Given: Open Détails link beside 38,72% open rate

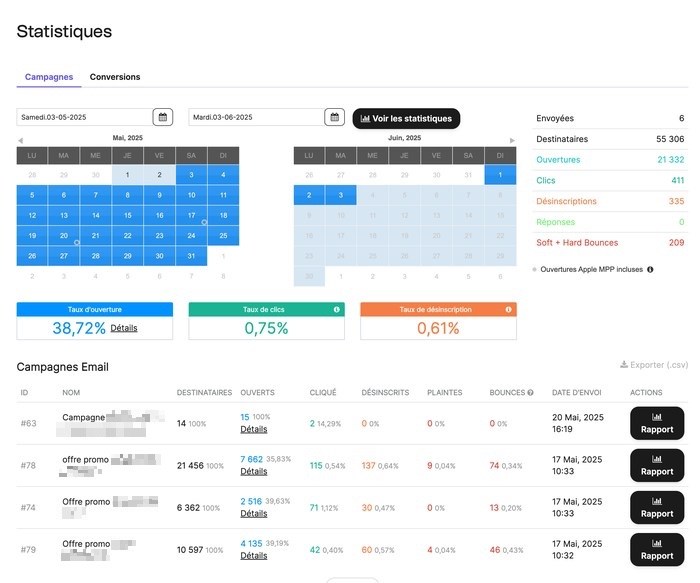Looking at the screenshot, I should 124,328.
